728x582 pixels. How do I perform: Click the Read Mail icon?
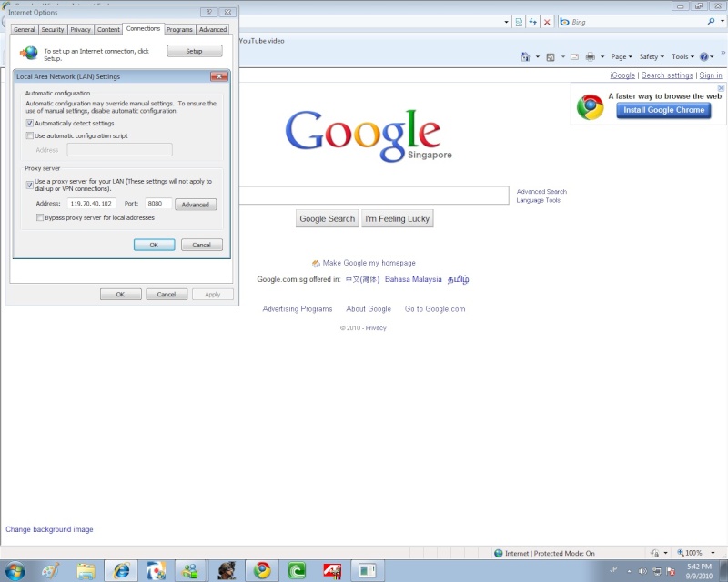pyautogui.click(x=575, y=56)
